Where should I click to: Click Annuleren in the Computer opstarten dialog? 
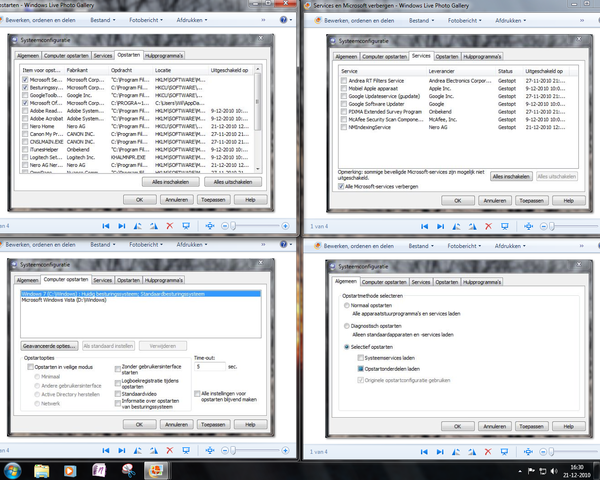[x=176, y=424]
